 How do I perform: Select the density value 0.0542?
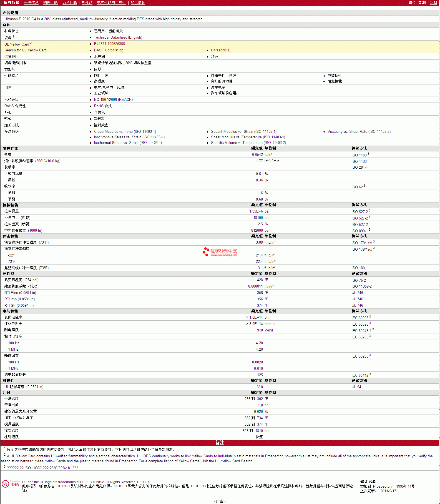pyautogui.click(x=257, y=155)
